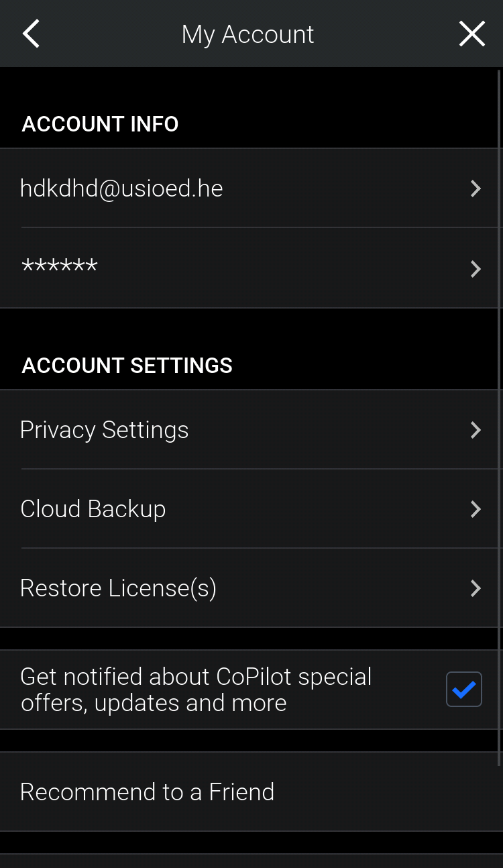The width and height of the screenshot is (503, 868).
Task: Click the vertical scrollbar on the right edge
Action: [x=499, y=416]
